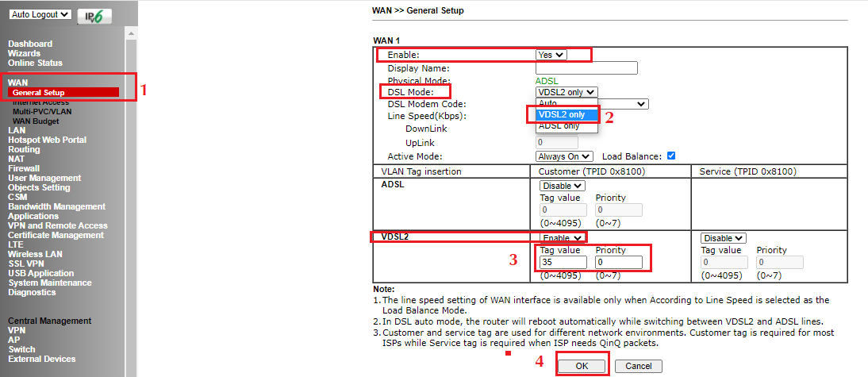Open the VDSL2 service Disable dropdown

(724, 238)
